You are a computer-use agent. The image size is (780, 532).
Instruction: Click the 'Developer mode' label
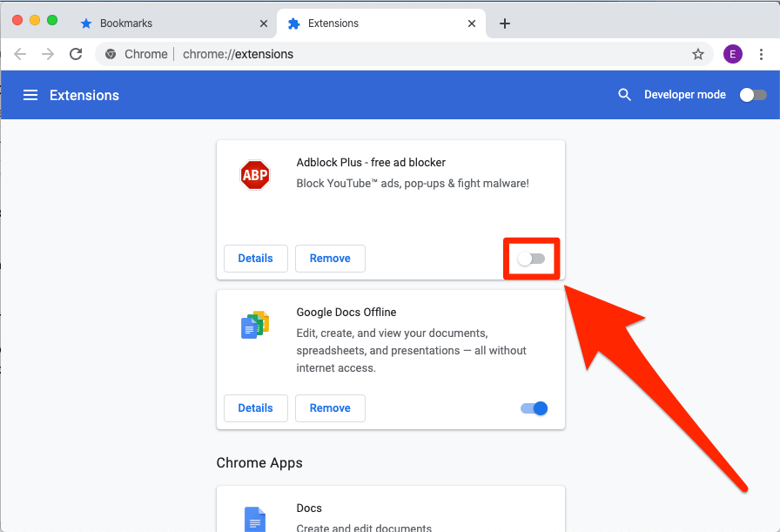point(685,95)
